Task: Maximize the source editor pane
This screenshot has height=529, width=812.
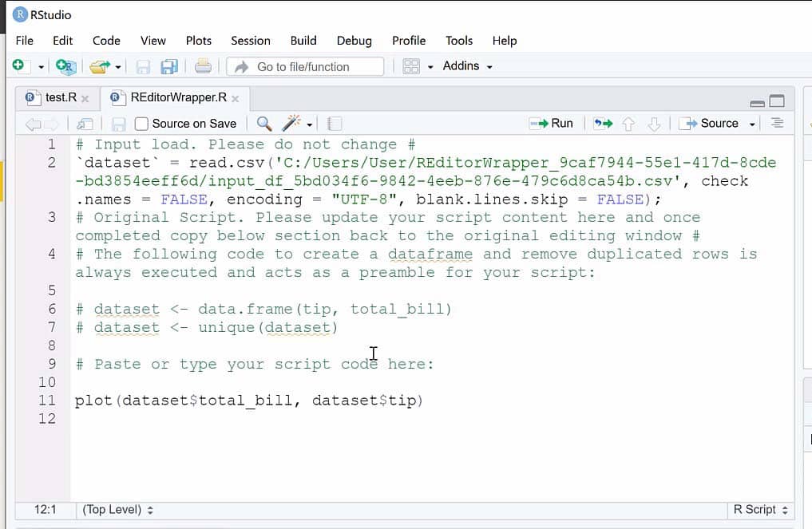Action: (x=777, y=101)
